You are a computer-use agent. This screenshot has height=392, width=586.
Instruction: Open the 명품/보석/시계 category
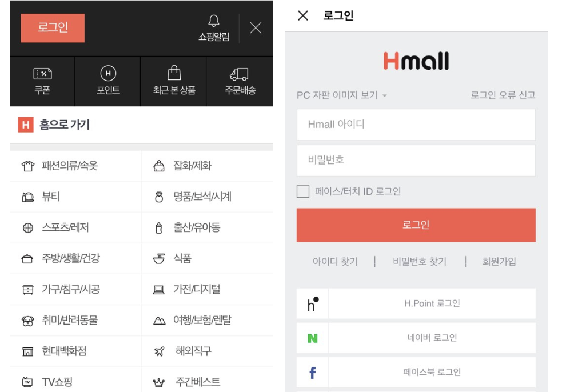click(202, 197)
